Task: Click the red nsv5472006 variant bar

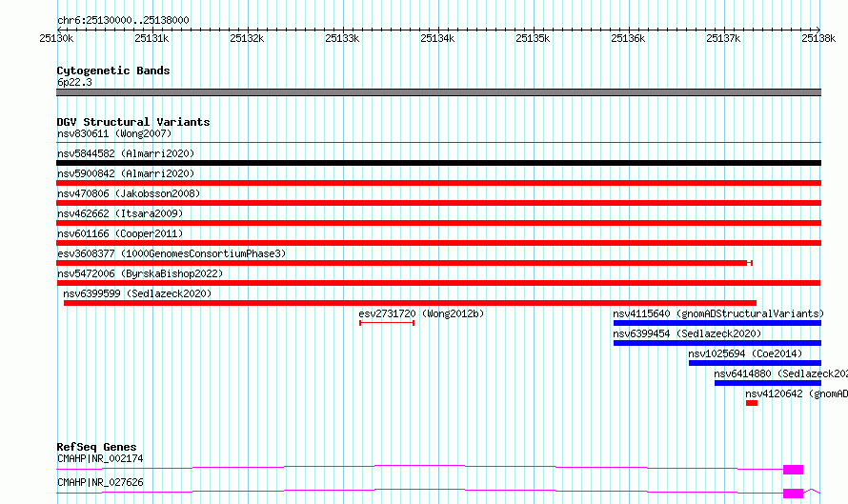Action: tap(438, 283)
